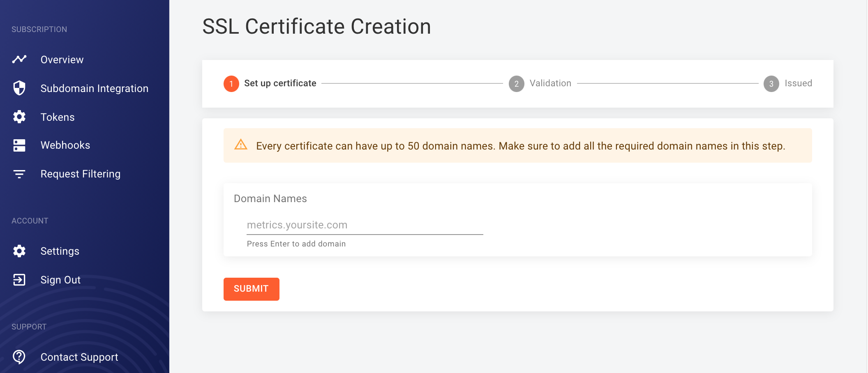Click the SUBSCRIPTION section header
This screenshot has width=868, height=373.
pos(39,30)
